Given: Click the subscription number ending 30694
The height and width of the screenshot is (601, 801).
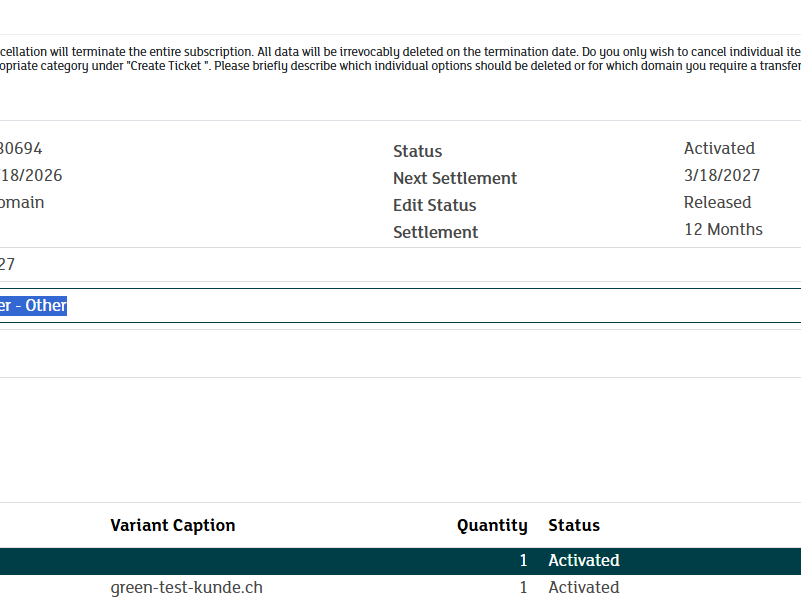Looking at the screenshot, I should (20, 148).
